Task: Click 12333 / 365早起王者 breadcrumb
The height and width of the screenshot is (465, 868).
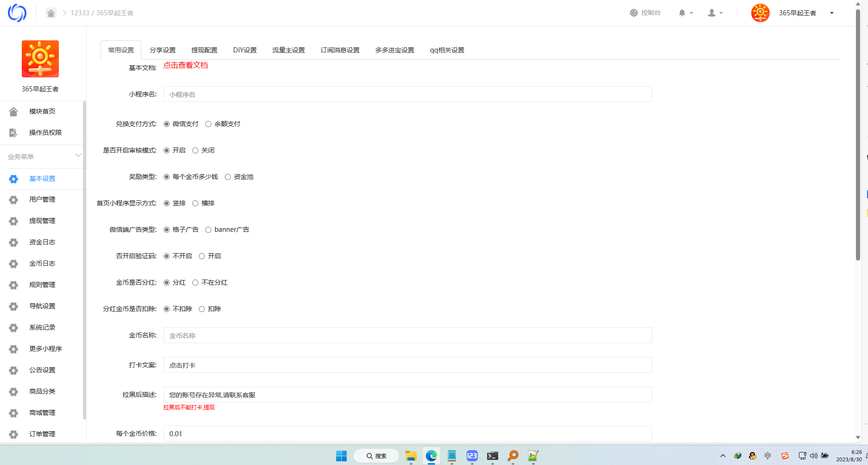Action: tap(102, 13)
